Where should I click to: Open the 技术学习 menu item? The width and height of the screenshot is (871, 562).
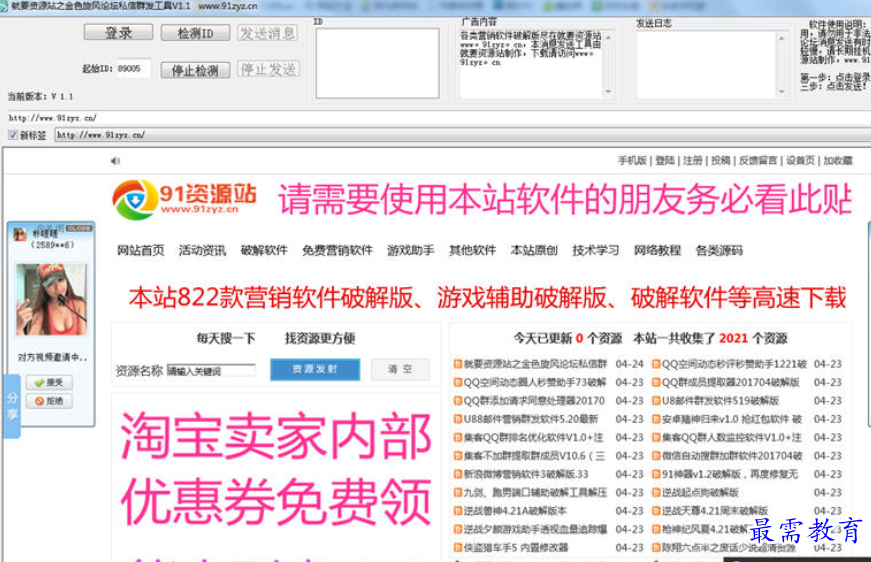595,250
